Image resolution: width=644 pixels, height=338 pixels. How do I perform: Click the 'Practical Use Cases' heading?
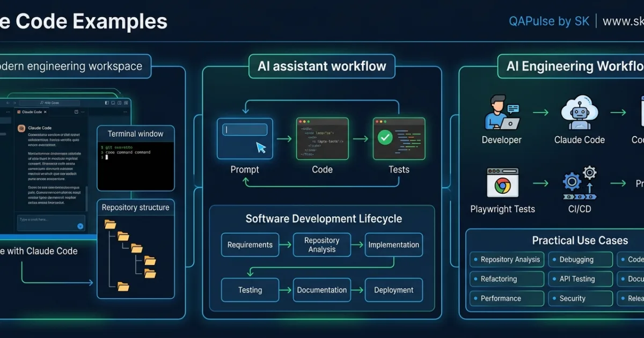click(580, 240)
